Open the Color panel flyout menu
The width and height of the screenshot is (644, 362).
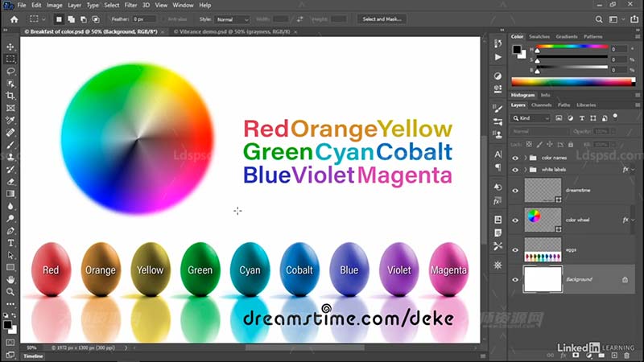click(x=638, y=36)
